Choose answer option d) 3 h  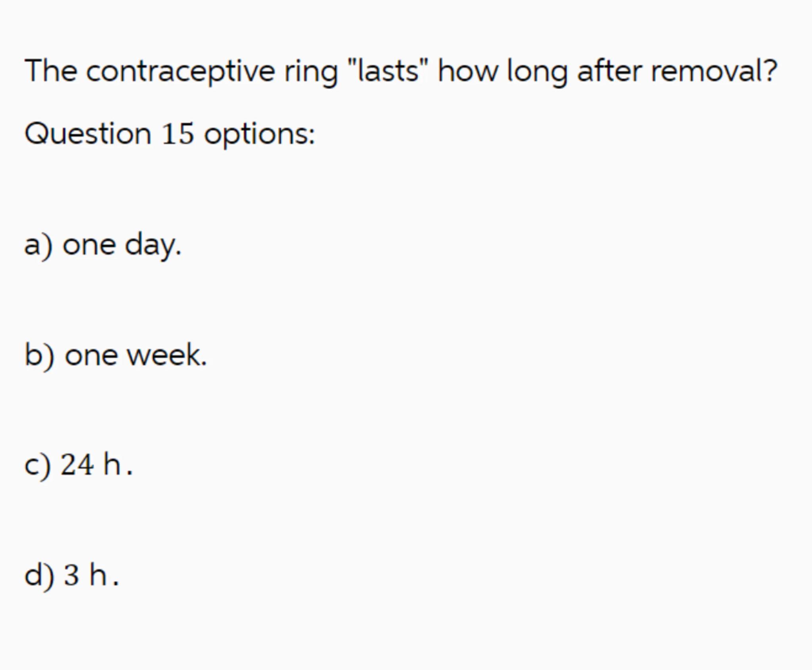pyautogui.click(x=71, y=575)
